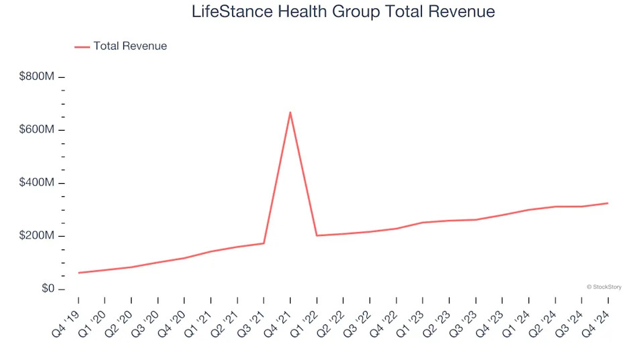Screen dimensions: 644x362
Task: Click the $600M y-axis label
Action: coord(36,129)
